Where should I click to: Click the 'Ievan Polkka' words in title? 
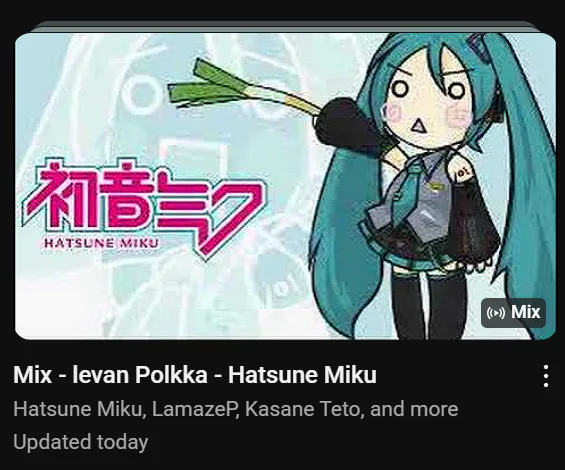140,374
